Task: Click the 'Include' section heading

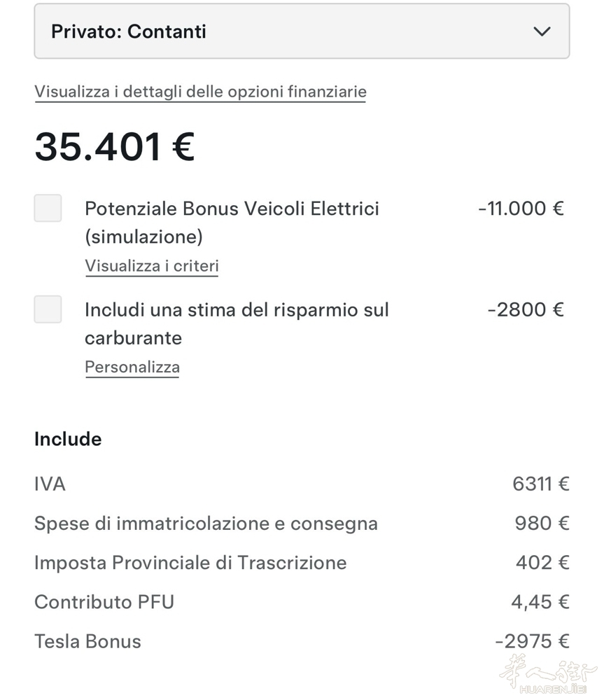Action: pos(68,439)
